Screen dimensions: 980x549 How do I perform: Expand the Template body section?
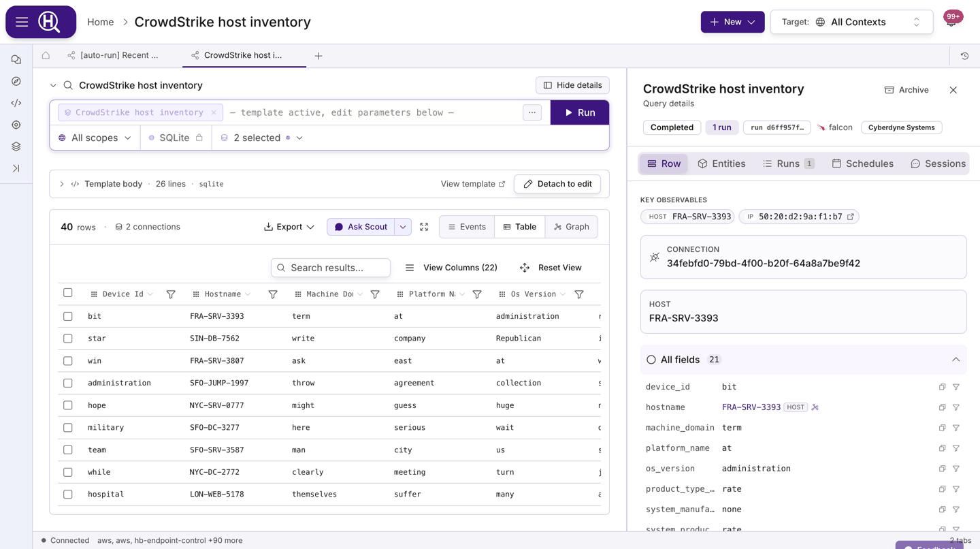tap(62, 184)
